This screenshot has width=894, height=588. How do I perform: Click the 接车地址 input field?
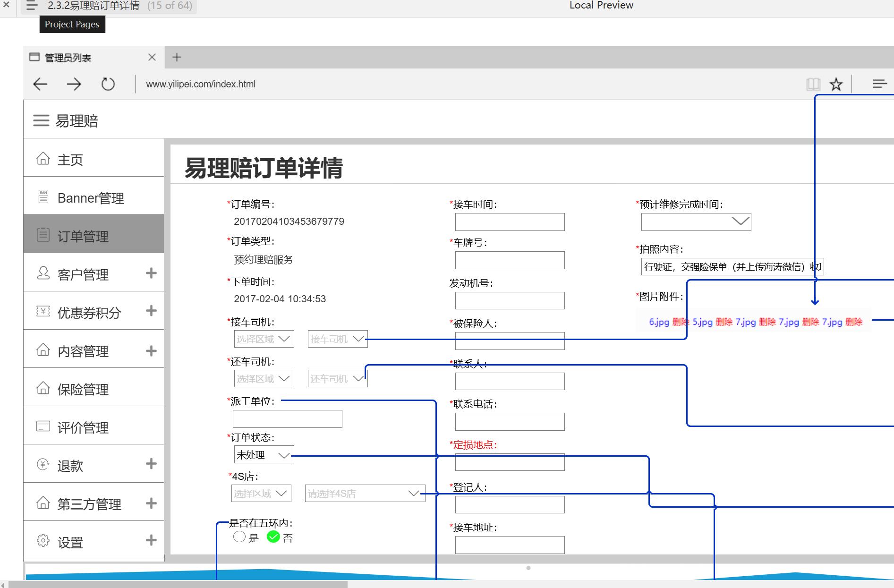(x=510, y=545)
